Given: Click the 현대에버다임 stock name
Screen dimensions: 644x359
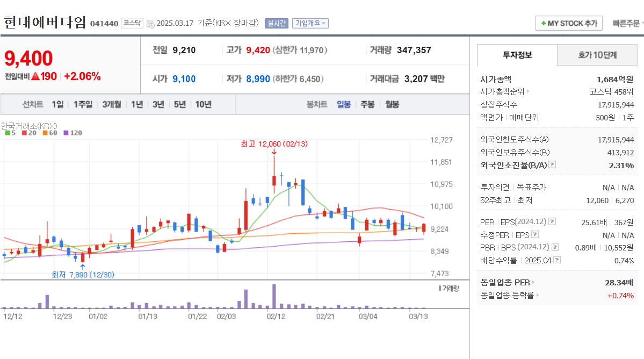Looking at the screenshot, I should pos(45,22).
